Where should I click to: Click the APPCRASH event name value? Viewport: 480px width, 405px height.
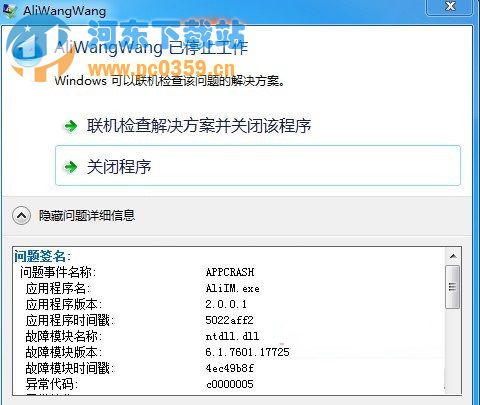click(x=230, y=272)
